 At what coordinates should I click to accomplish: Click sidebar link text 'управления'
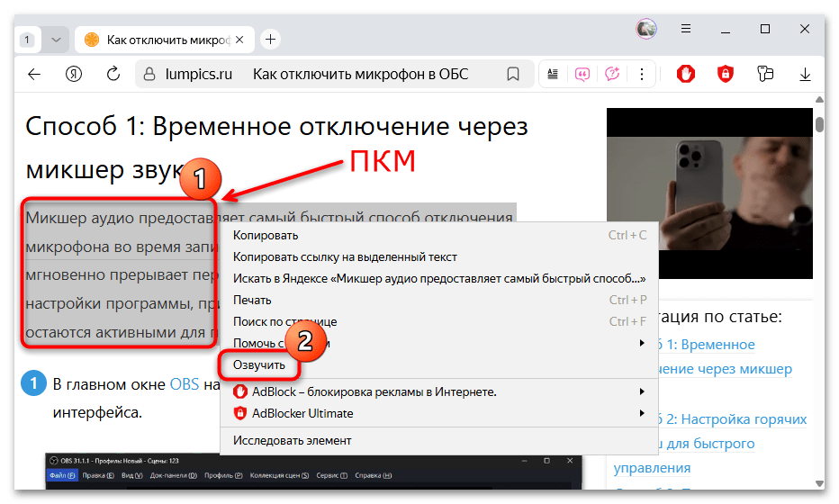pyautogui.click(x=652, y=468)
